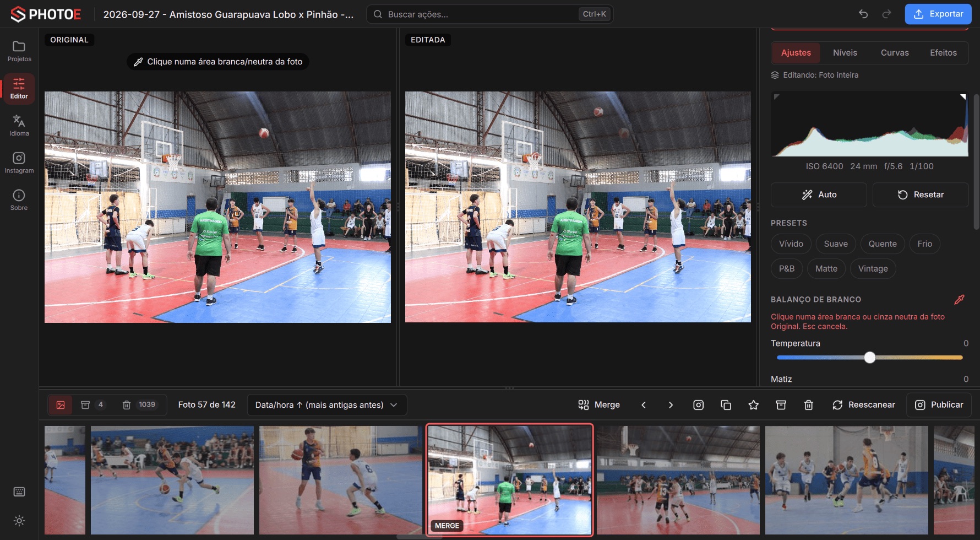Image resolution: width=980 pixels, height=540 pixels.
Task: Open the Data/hora sort dropdown
Action: 327,405
